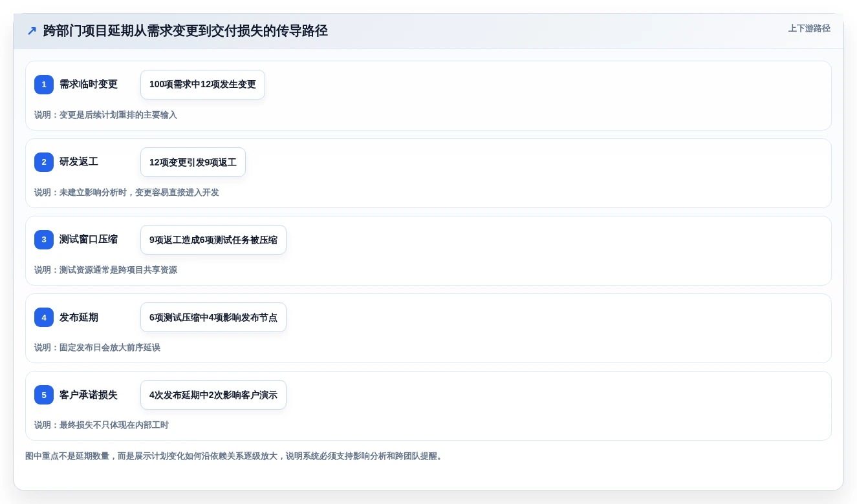The image size is (857, 504).
Task: Click the note 变更是后续计划重排的主要输入
Action: coord(105,115)
